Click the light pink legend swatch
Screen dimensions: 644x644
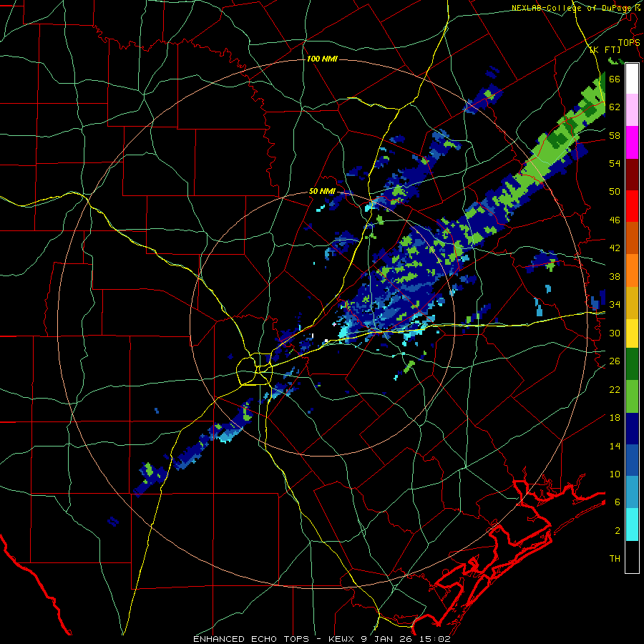coord(632,109)
